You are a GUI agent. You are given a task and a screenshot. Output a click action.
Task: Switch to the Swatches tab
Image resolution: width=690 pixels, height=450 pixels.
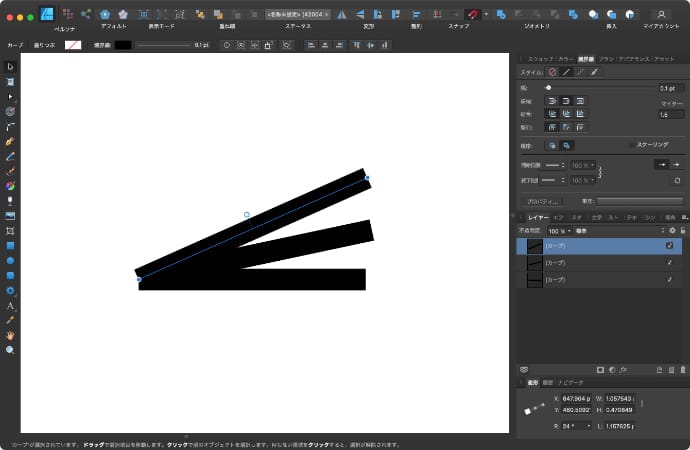pyautogui.click(x=538, y=59)
